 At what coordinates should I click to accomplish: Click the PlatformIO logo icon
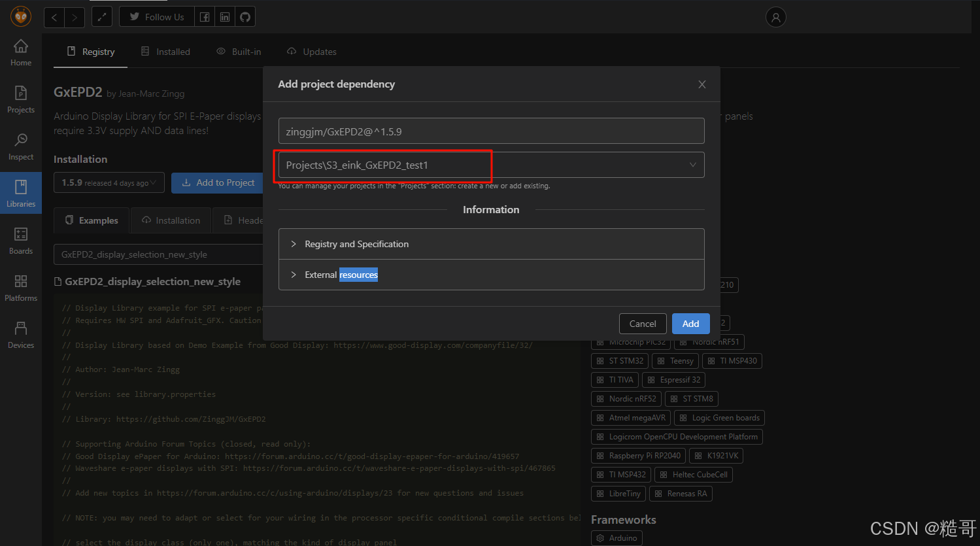tap(21, 16)
